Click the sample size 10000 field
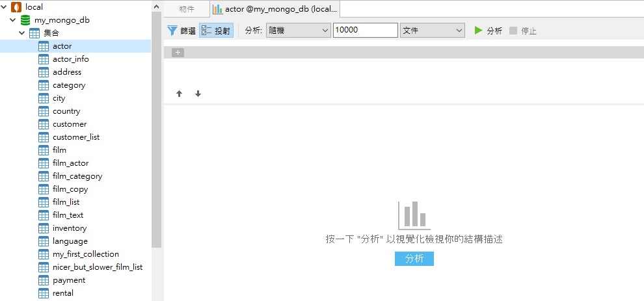 (x=364, y=31)
